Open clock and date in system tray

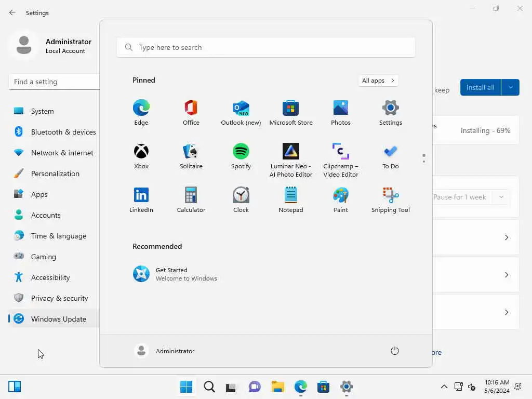pyautogui.click(x=497, y=387)
